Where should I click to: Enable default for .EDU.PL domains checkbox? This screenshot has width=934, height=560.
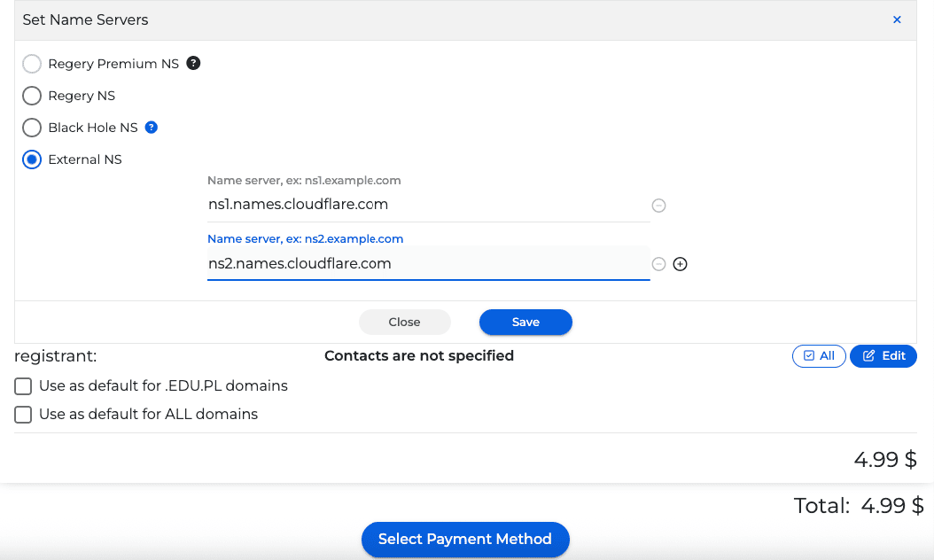(x=23, y=386)
